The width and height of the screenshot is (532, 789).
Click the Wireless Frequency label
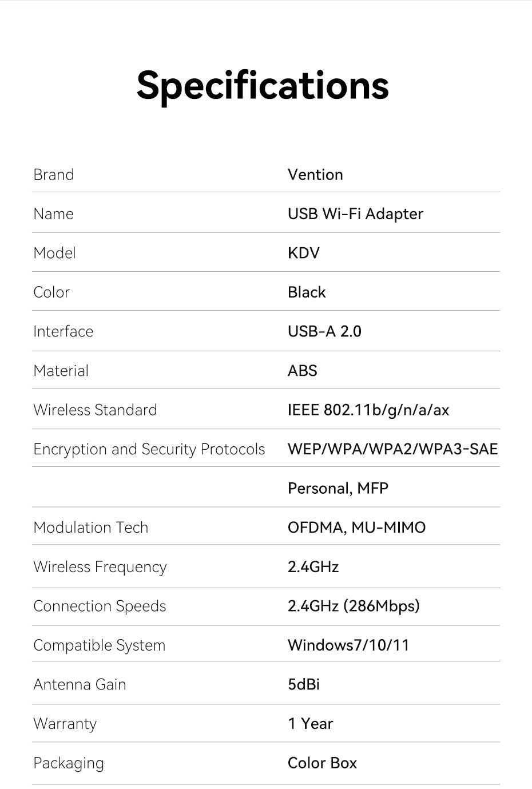[100, 567]
